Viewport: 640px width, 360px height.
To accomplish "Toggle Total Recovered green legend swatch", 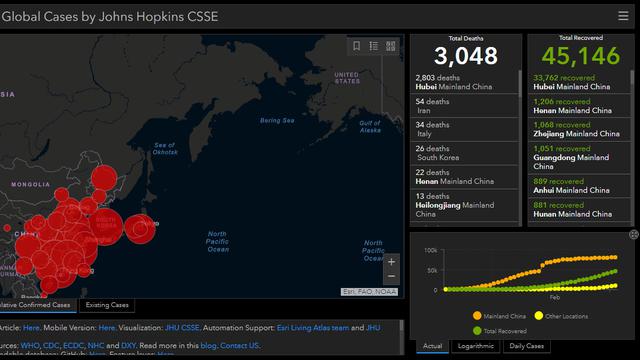I will (477, 331).
